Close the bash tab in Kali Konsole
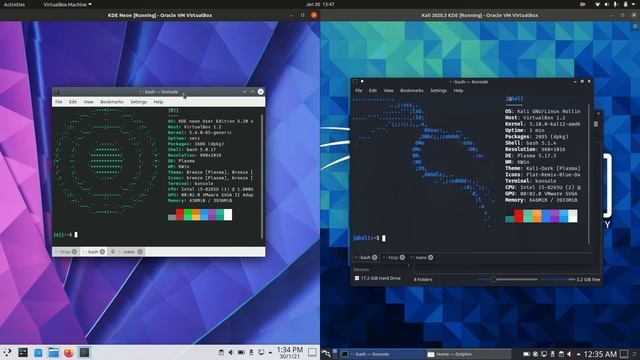Image resolution: width=640 pixels, height=360 pixels. coord(375,258)
